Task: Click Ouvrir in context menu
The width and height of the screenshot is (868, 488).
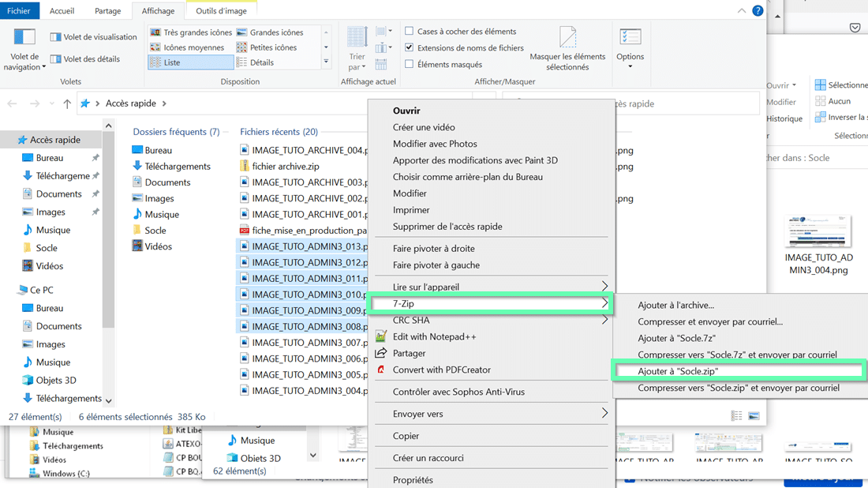Action: 406,111
